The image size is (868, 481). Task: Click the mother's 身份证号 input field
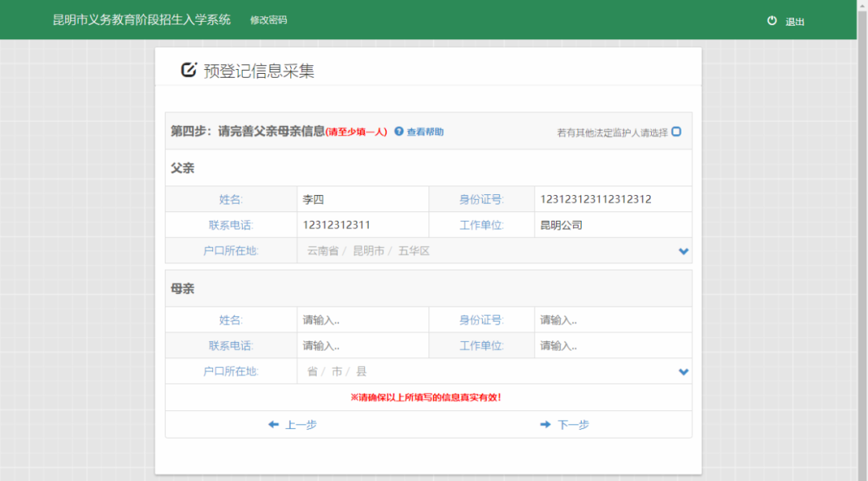click(x=612, y=319)
